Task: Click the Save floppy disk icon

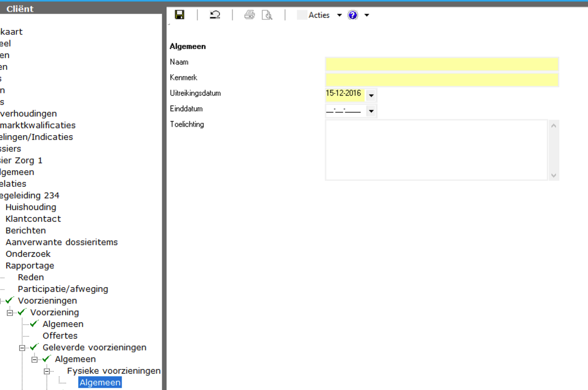Action: [179, 15]
